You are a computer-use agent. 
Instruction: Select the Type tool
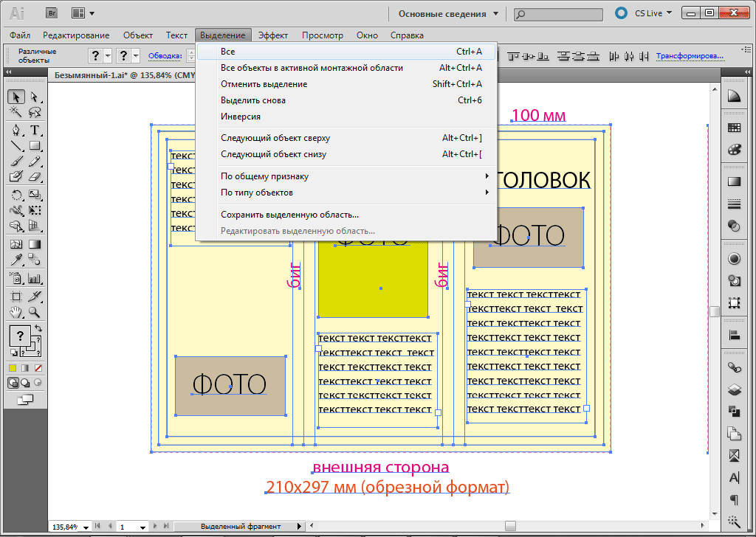click(35, 130)
